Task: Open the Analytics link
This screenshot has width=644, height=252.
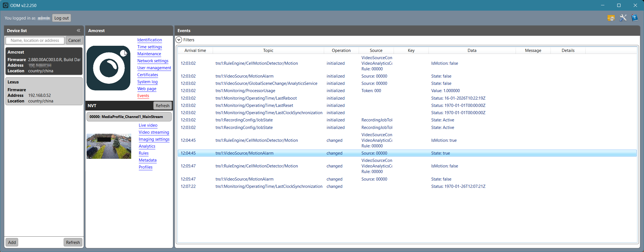Action: (147, 146)
